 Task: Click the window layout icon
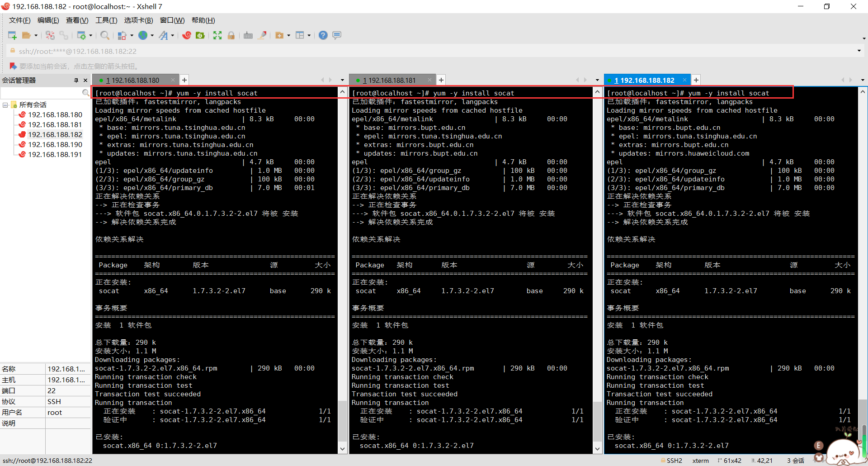coord(300,35)
